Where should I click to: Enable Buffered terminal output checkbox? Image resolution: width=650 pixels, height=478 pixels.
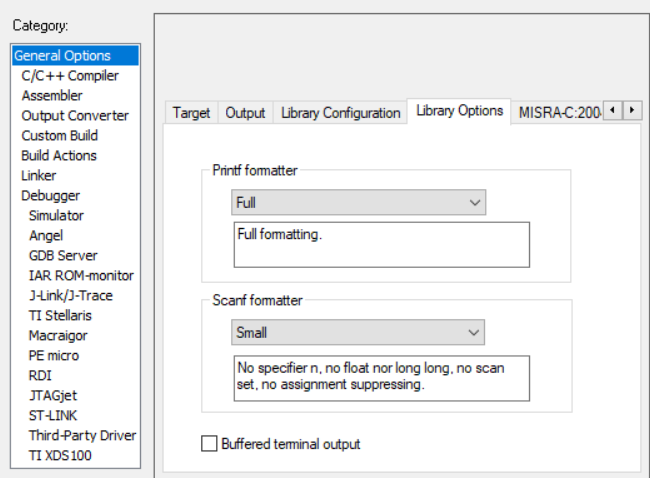pos(209,444)
